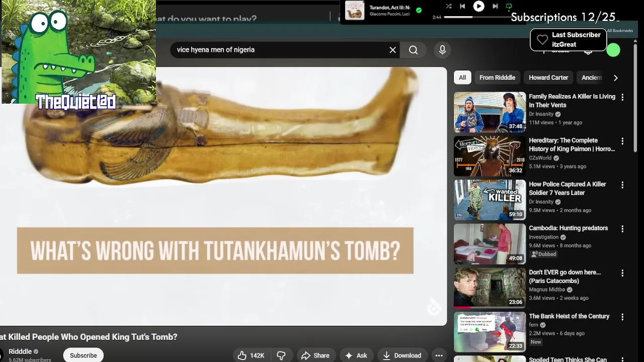Subscribe to the Ridddle channel
The width and height of the screenshot is (644, 362).
pos(84,355)
